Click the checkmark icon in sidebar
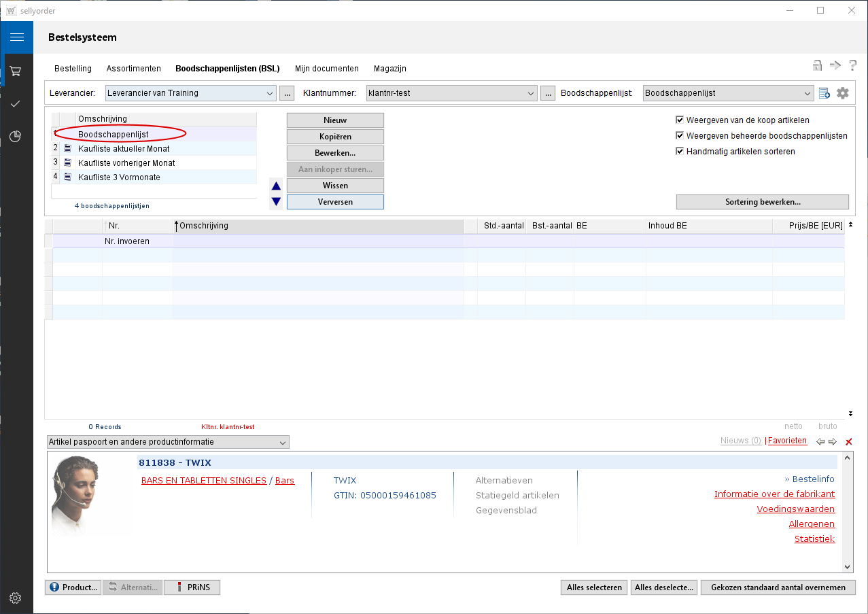 (16, 104)
